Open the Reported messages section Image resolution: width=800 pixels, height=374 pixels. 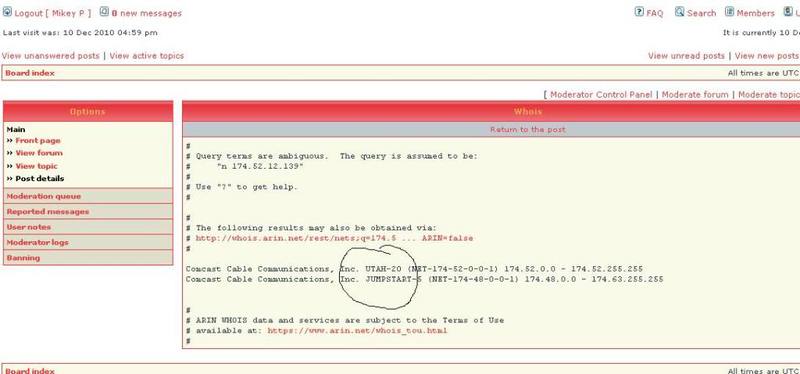click(88, 211)
